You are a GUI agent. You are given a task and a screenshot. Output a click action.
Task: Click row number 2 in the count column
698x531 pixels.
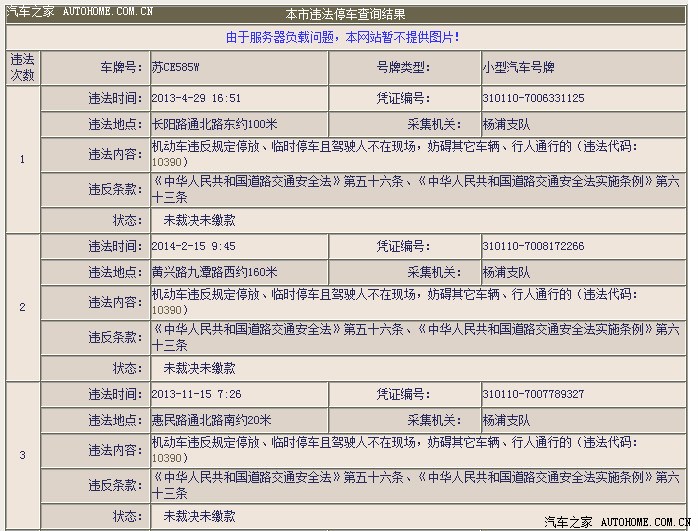(22, 307)
